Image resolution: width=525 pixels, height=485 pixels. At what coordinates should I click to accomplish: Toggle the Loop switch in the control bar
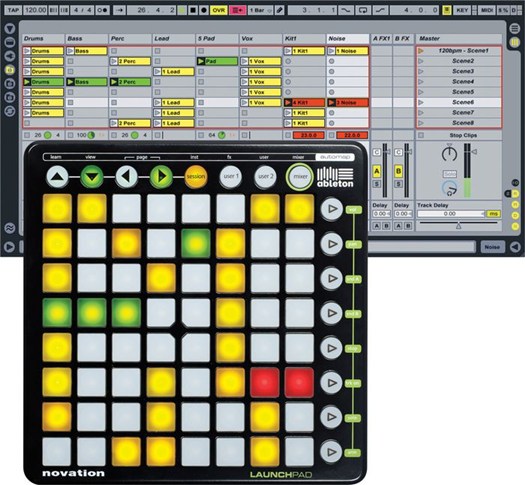pyautogui.click(x=363, y=10)
